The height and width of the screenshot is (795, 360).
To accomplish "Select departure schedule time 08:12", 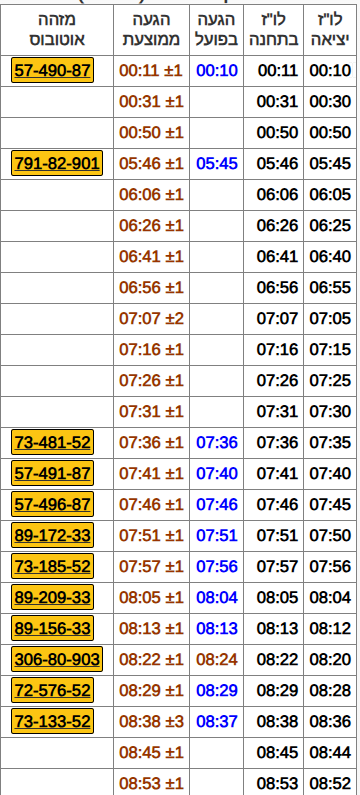I will pos(330,629).
